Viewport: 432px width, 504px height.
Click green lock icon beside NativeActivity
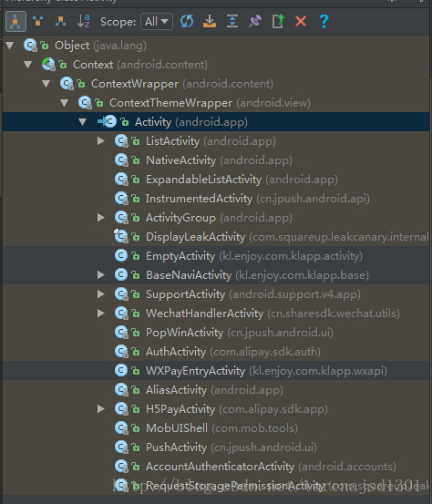coord(136,160)
